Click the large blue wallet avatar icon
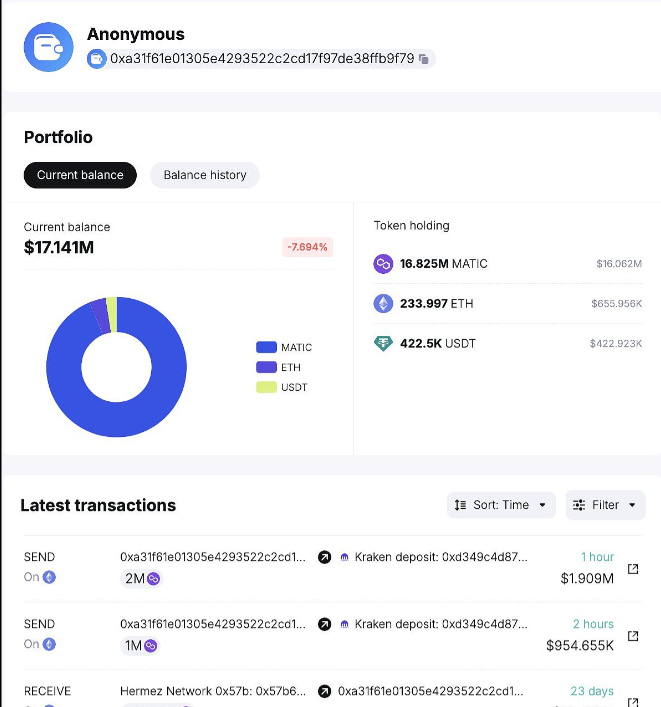Image resolution: width=661 pixels, height=707 pixels. click(x=49, y=47)
